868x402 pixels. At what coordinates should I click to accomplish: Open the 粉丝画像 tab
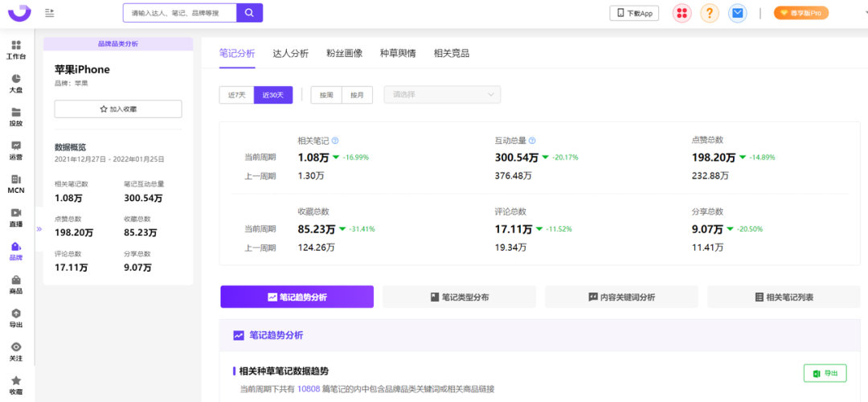pyautogui.click(x=344, y=53)
